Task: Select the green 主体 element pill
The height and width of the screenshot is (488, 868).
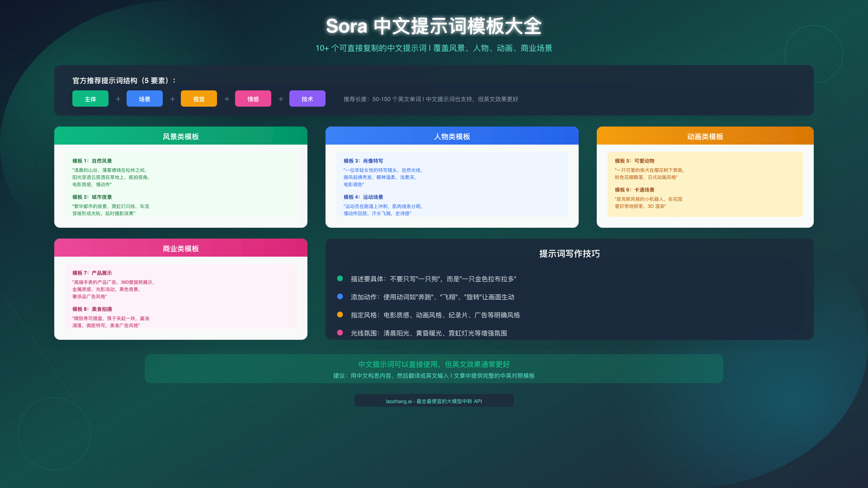Action: click(x=90, y=98)
